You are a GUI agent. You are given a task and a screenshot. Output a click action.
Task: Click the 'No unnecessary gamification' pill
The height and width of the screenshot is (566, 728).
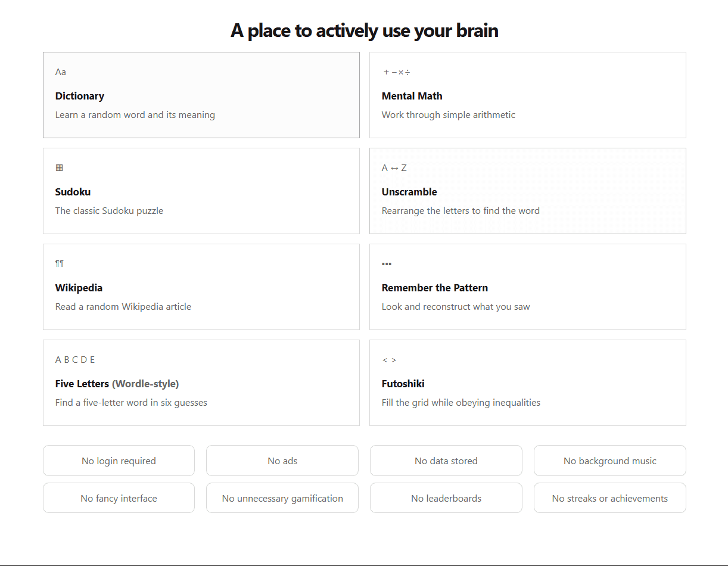(x=282, y=498)
